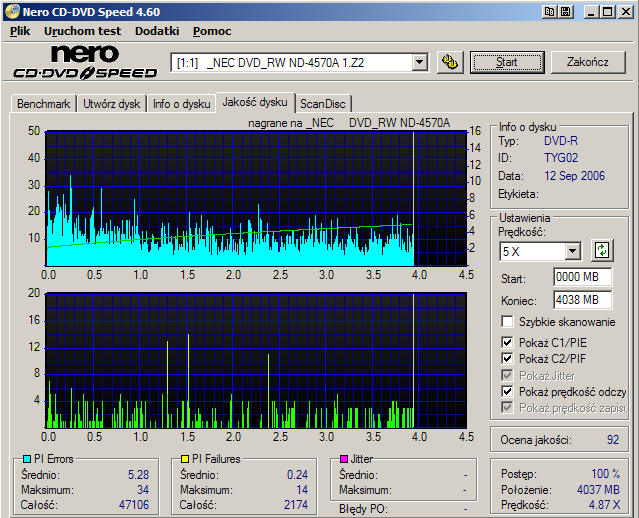This screenshot has height=518, width=639.
Task: Click the PI Failures graph area
Action: [x=256, y=360]
